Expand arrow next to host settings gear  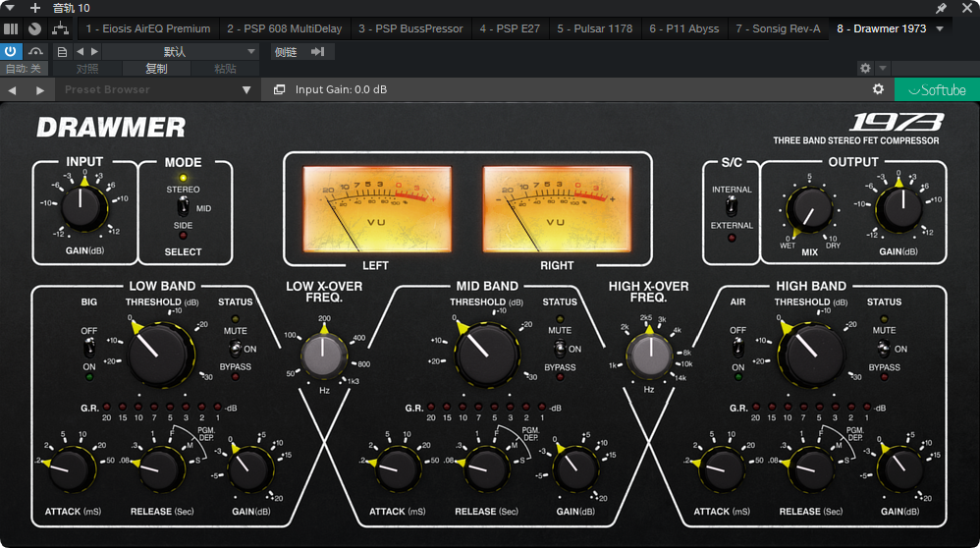(883, 68)
